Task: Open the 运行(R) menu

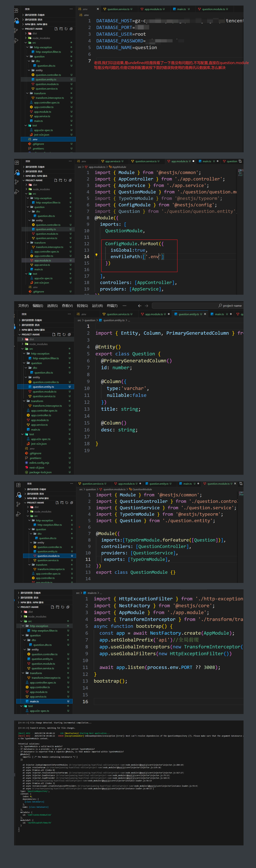Action: (x=97, y=306)
